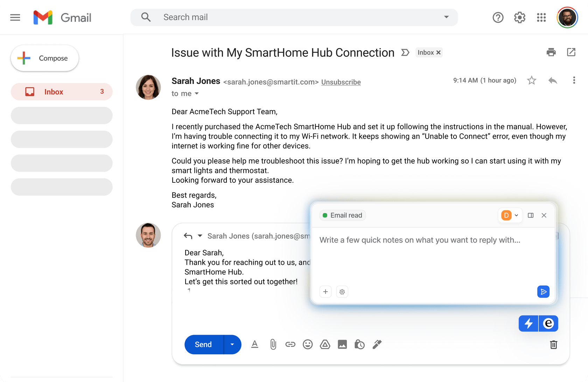Discard the draft with trash icon
This screenshot has height=382, width=588.
click(x=553, y=345)
